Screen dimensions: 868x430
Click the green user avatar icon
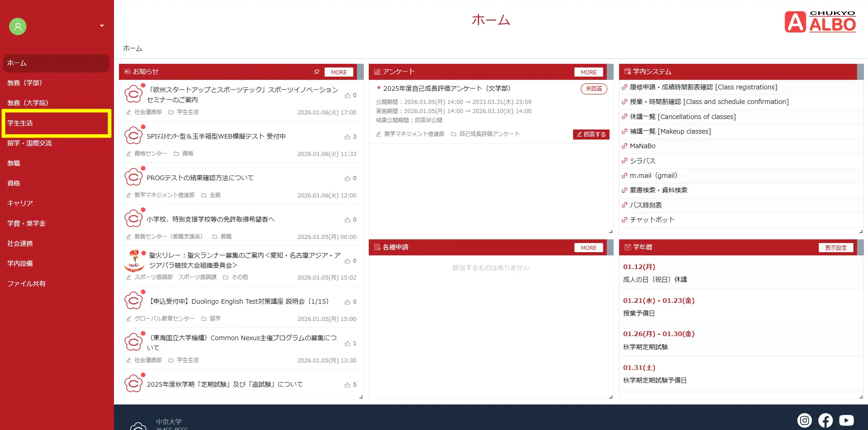click(18, 26)
